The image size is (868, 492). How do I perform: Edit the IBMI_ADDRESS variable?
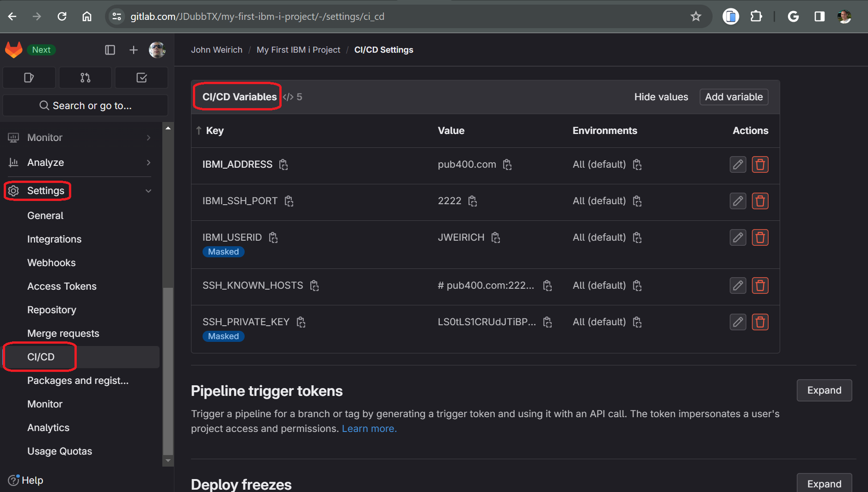(738, 164)
